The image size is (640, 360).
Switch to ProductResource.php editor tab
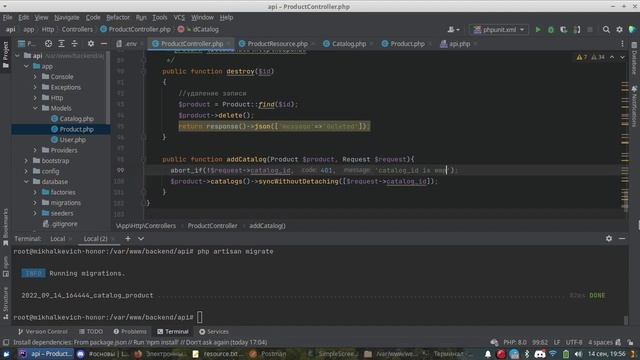pyautogui.click(x=278, y=44)
